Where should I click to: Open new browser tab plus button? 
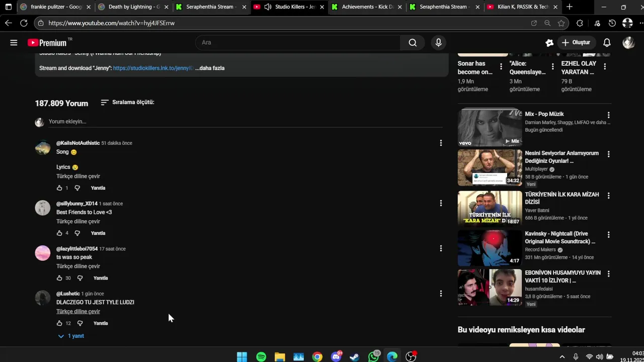[570, 7]
